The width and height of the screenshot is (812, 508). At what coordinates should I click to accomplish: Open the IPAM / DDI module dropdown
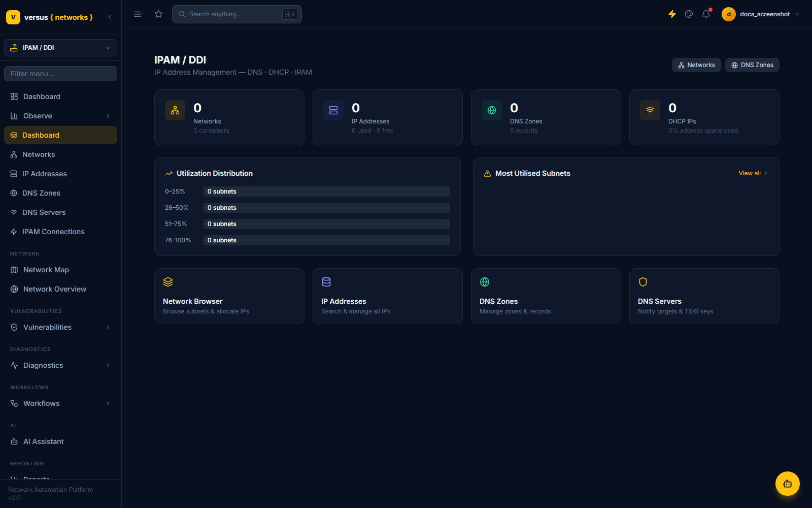click(60, 48)
